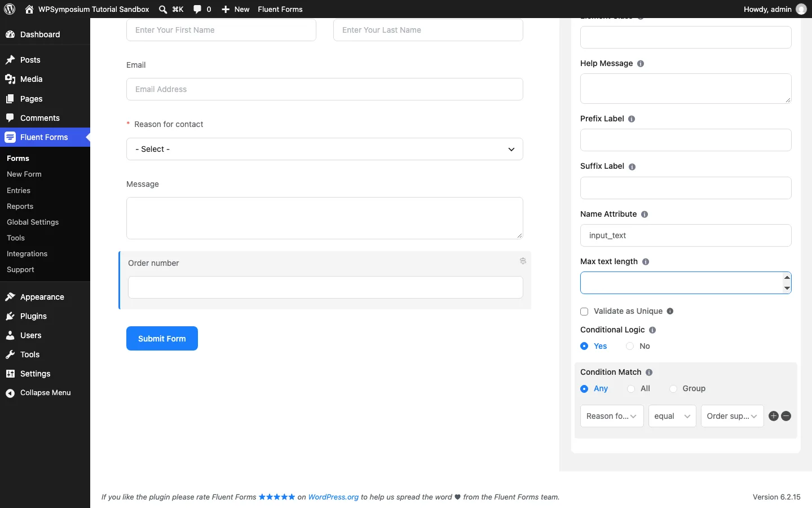The height and width of the screenshot is (508, 812).
Task: Click the Order number field settings icon
Action: [523, 261]
